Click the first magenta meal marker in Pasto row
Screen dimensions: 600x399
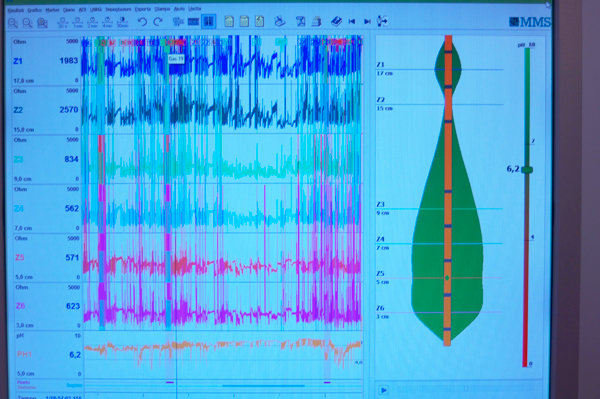click(170, 382)
